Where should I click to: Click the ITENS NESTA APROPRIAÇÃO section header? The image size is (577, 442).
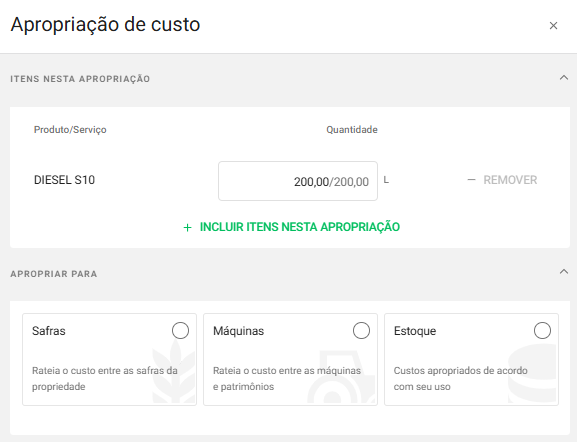pos(80,79)
